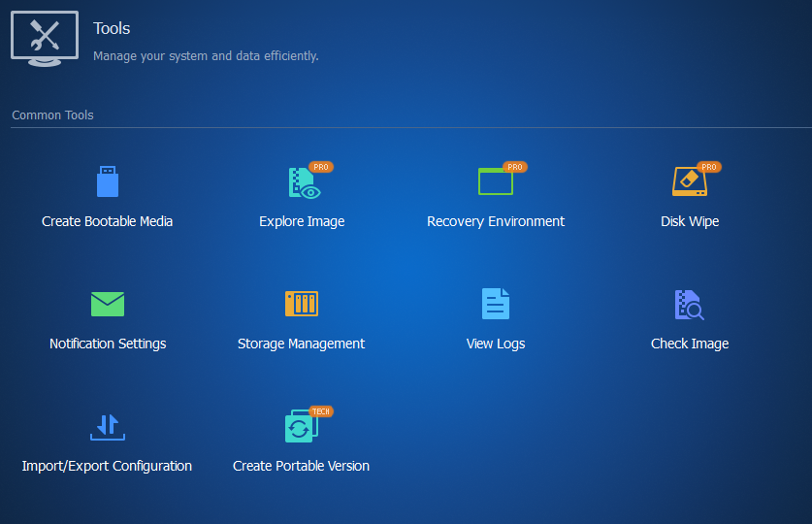This screenshot has height=524, width=812.
Task: Click the Check Image magnifier icon
Action: [x=689, y=305]
